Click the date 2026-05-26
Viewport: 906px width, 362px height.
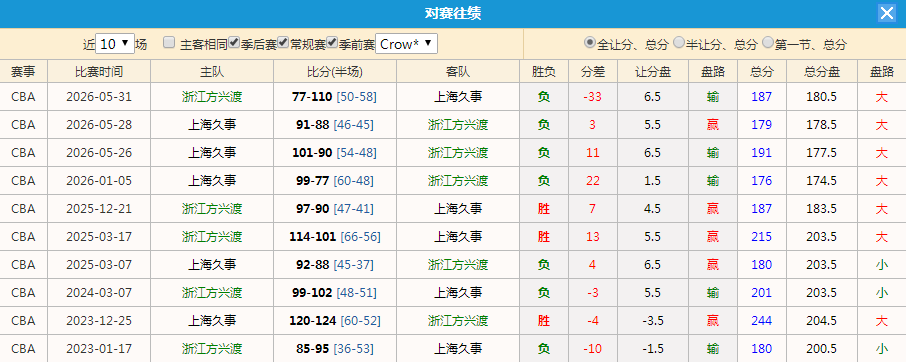click(99, 152)
